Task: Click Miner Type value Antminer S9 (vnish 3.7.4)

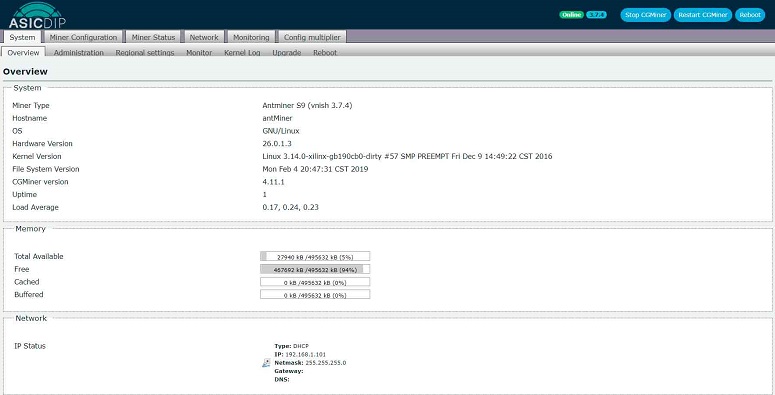Action: [x=307, y=105]
